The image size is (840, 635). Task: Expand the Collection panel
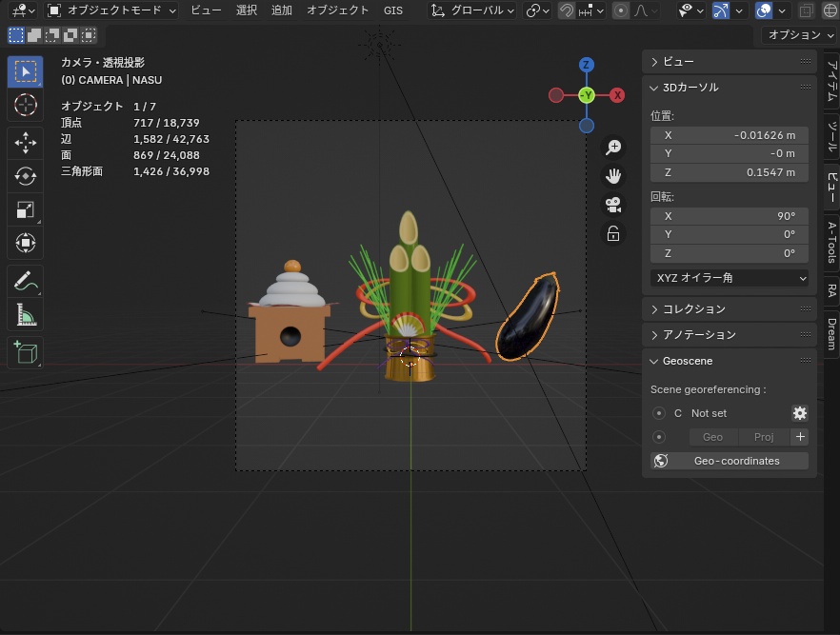[729, 309]
